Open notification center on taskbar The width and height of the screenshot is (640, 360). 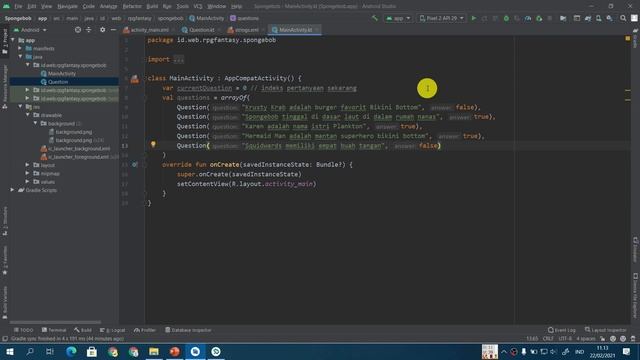(627, 351)
